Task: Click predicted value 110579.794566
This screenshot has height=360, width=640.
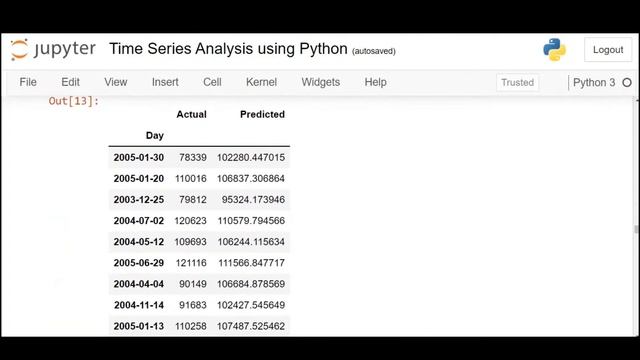Action: tap(251, 221)
